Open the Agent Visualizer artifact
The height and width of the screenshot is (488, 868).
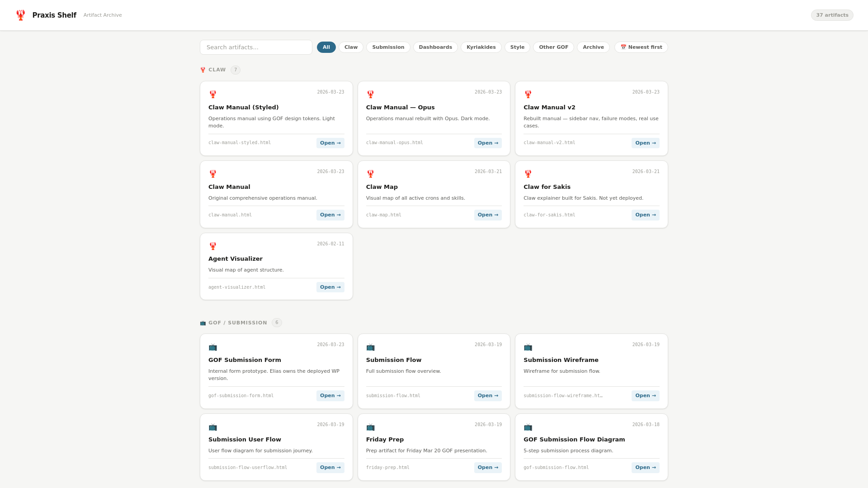tap(330, 287)
